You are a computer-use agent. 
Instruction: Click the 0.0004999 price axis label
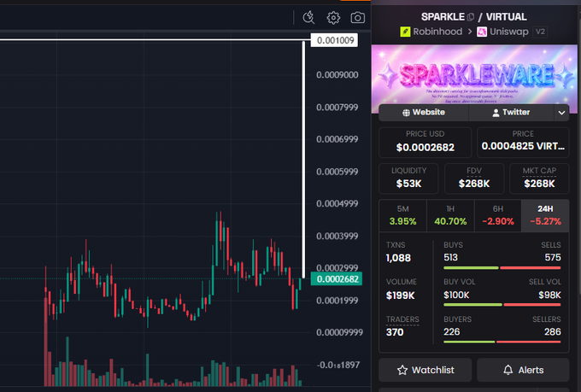point(337,204)
